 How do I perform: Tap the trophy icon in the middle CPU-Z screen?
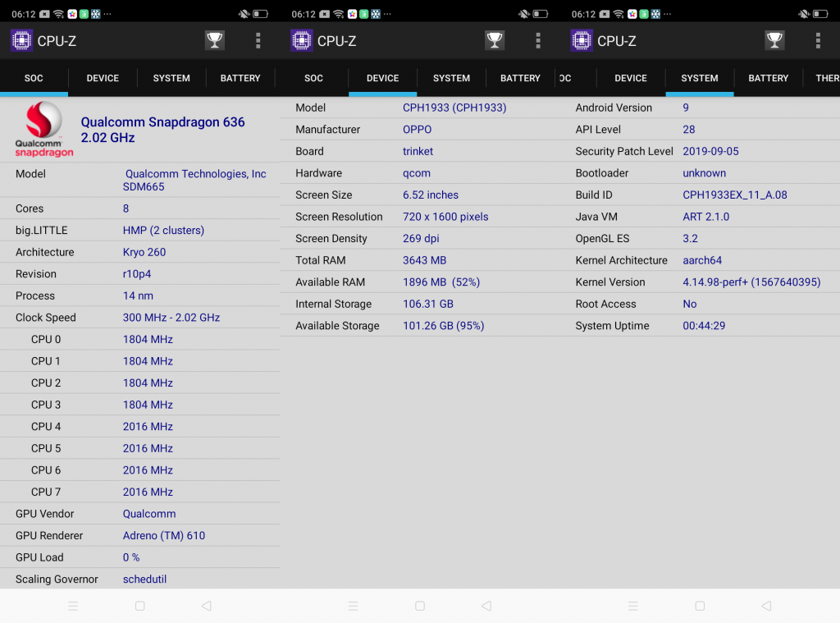point(495,40)
